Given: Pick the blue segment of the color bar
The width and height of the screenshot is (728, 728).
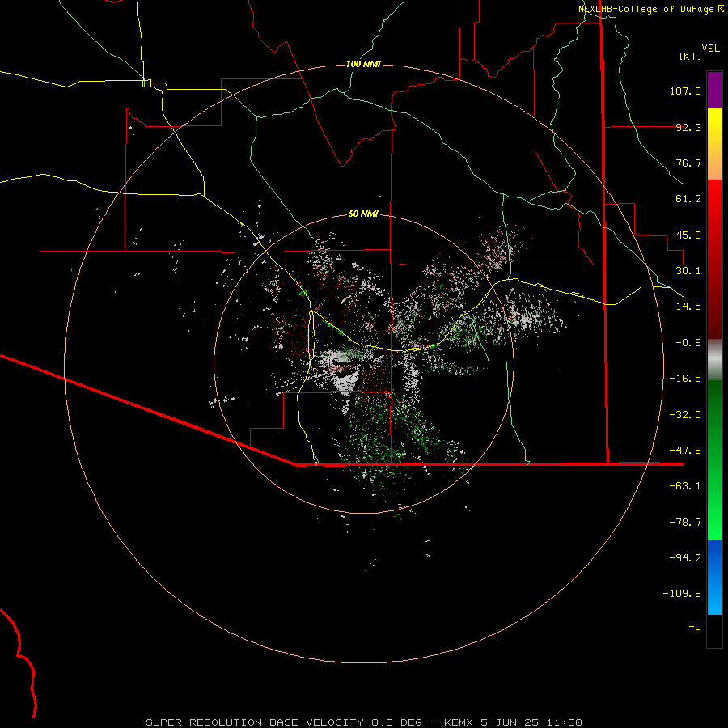Looking at the screenshot, I should coord(714,577).
